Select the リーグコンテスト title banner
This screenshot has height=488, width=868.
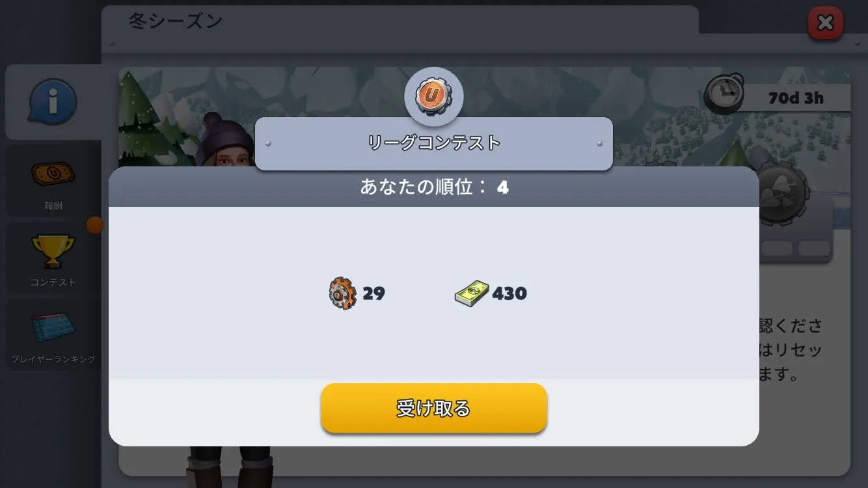tap(433, 144)
